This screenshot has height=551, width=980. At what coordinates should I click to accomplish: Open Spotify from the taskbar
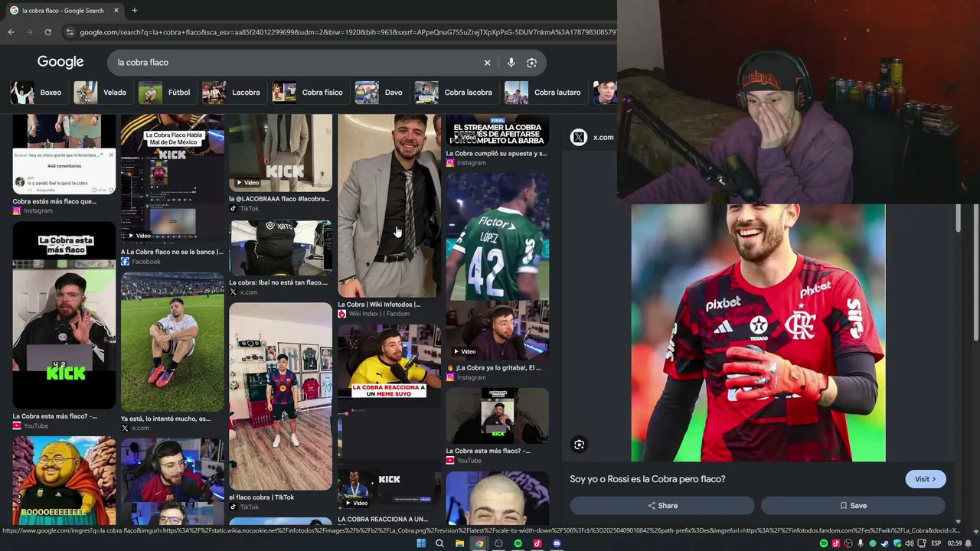(518, 543)
